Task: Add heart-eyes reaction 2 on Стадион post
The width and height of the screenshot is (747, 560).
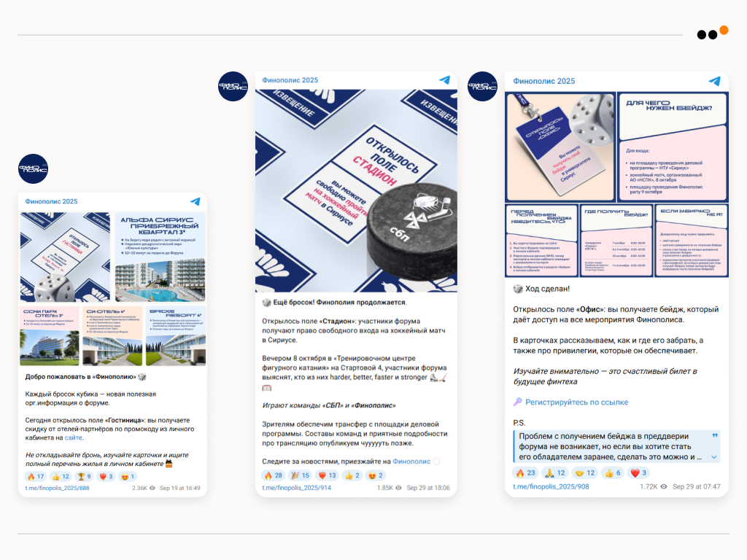Action: click(376, 475)
